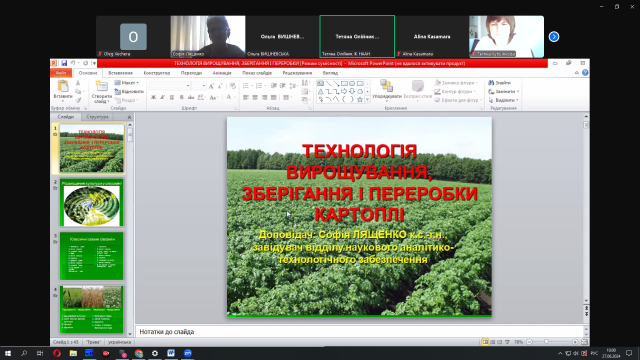
Task: Open Opera browser from the taskbar
Action: 57,353
